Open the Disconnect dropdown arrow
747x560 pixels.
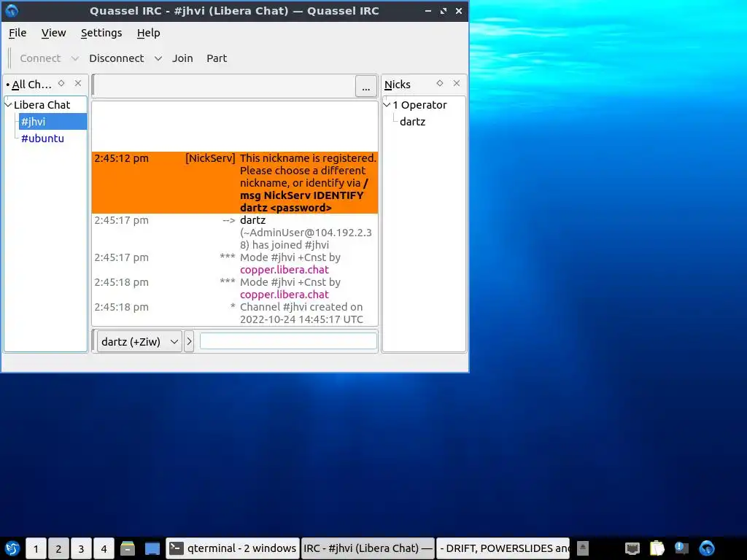coord(158,58)
